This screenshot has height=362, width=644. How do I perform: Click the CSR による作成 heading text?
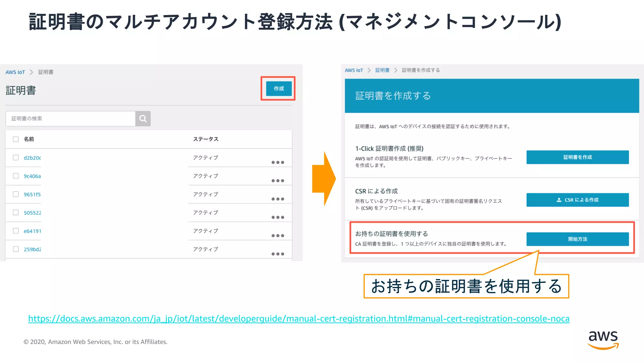tap(376, 191)
